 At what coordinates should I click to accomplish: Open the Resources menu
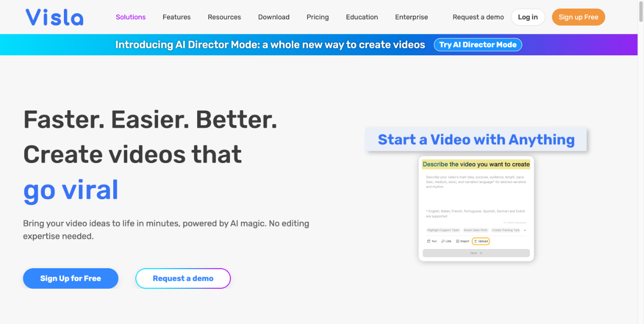point(224,17)
